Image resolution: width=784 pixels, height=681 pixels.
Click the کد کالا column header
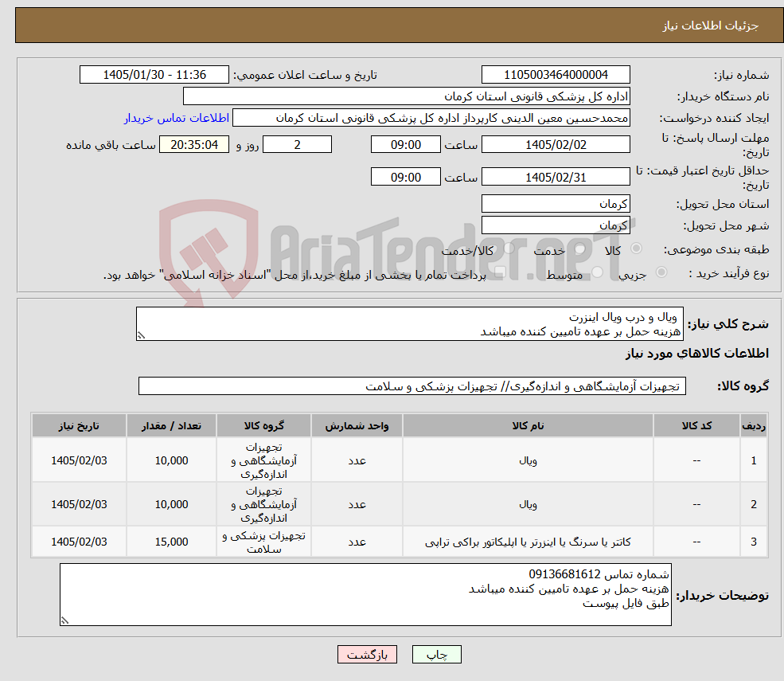coord(696,425)
